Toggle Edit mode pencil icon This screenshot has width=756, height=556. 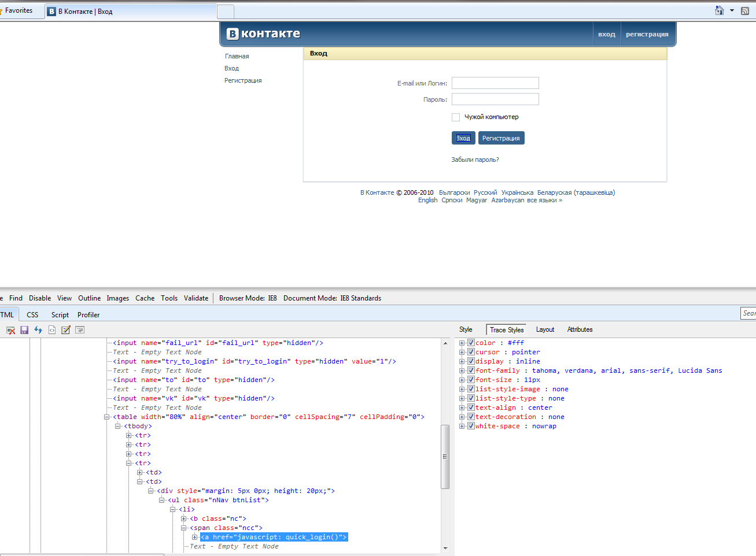[66, 330]
